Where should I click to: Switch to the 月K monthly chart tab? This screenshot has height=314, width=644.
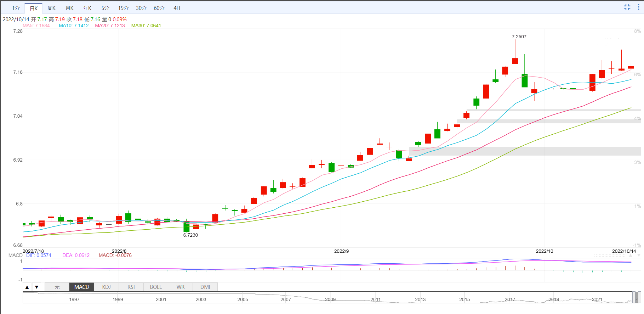(x=69, y=8)
